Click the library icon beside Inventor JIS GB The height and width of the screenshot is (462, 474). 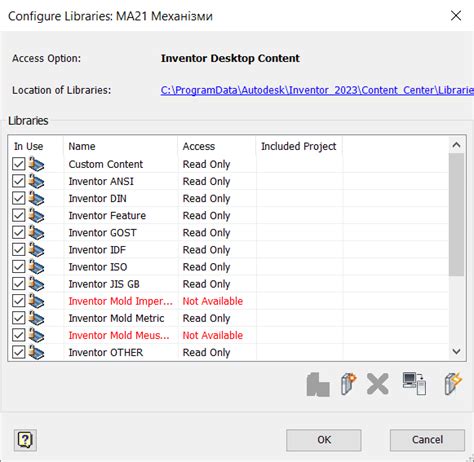click(x=36, y=284)
